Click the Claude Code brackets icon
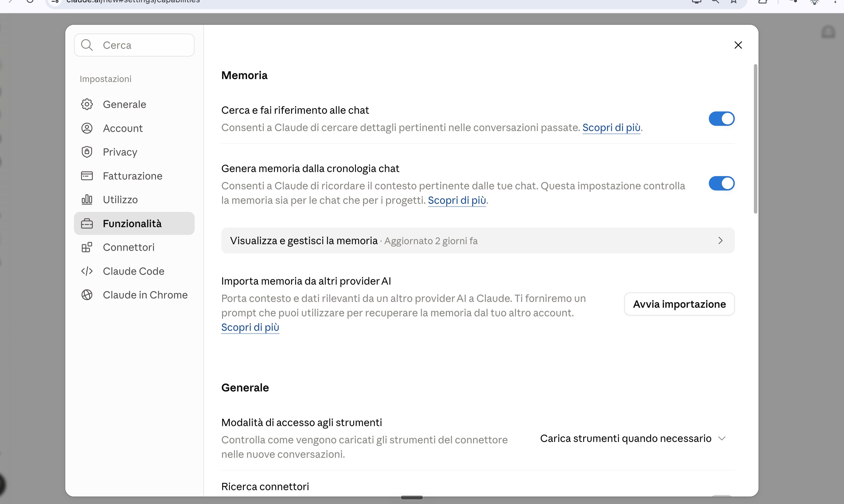 (87, 271)
